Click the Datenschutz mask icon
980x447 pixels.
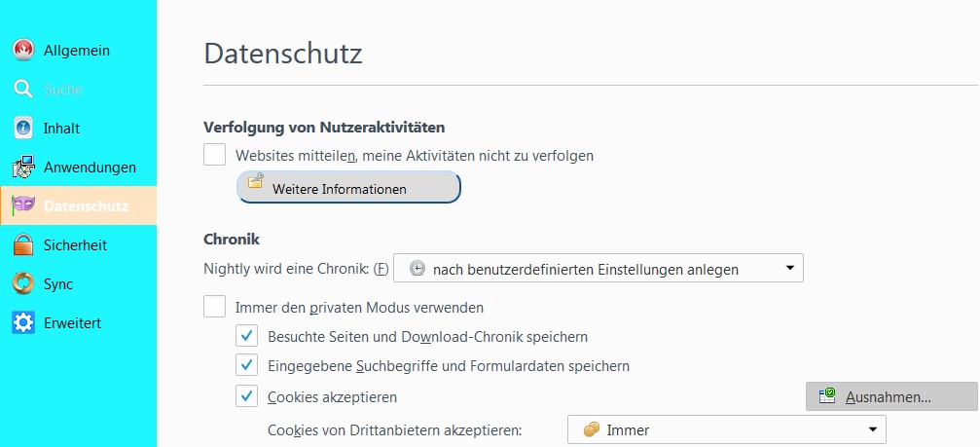(x=23, y=206)
